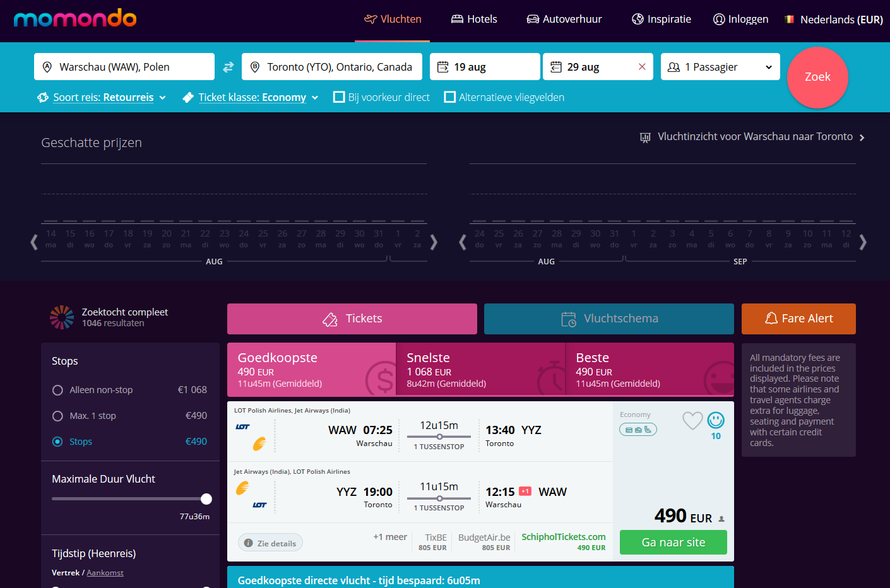Image resolution: width=890 pixels, height=588 pixels.
Task: Sort by Goedkoopste 490 EUR
Action: 311,369
